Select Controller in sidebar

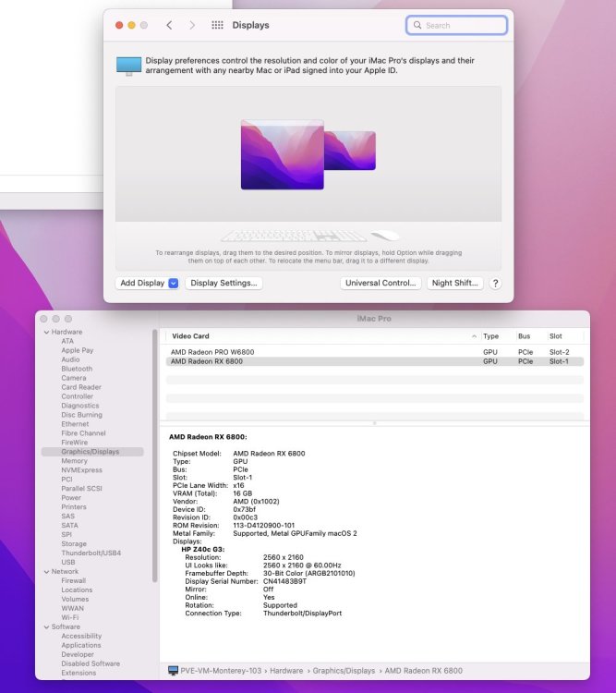point(78,396)
